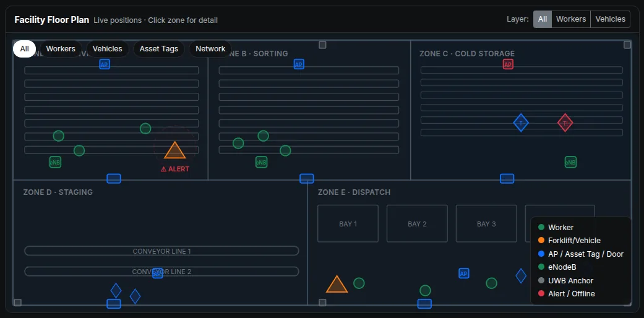Click the eNB node in Zone A

tap(55, 162)
